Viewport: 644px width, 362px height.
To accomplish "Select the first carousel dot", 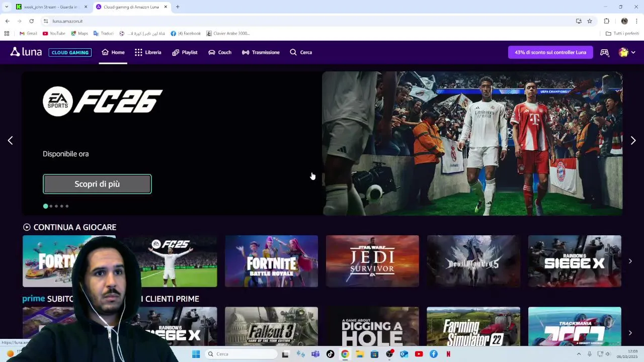I will (x=45, y=206).
